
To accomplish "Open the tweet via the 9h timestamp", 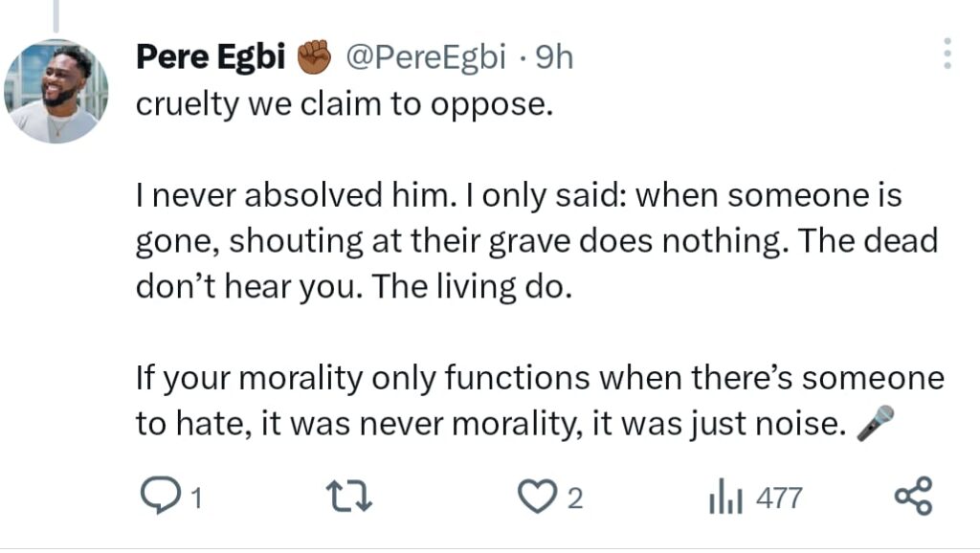I will 553,57.
